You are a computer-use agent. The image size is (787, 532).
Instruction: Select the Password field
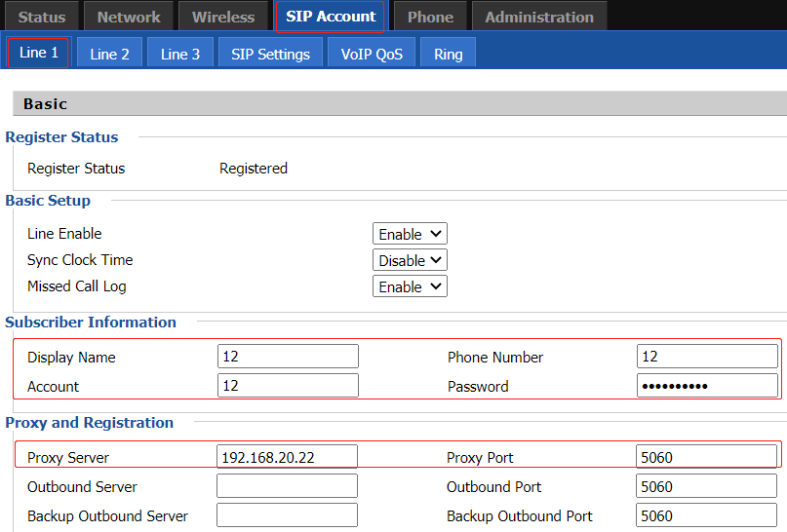[x=707, y=386]
